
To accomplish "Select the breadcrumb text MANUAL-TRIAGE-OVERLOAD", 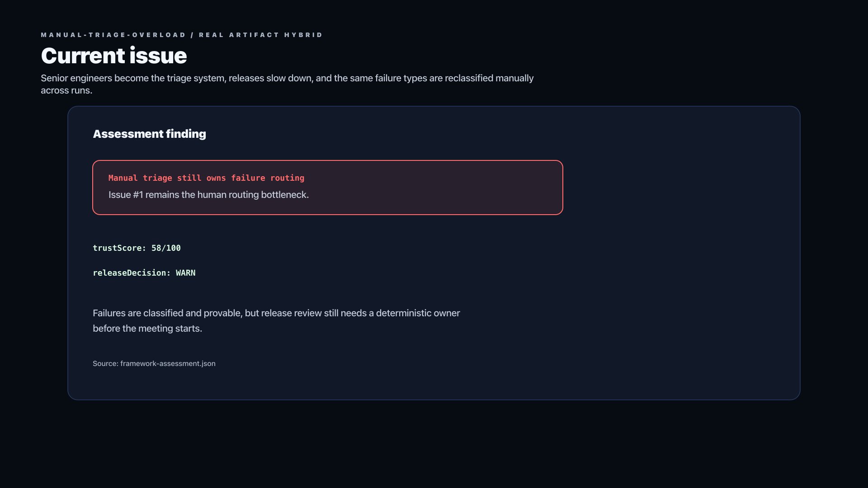I will (x=113, y=35).
